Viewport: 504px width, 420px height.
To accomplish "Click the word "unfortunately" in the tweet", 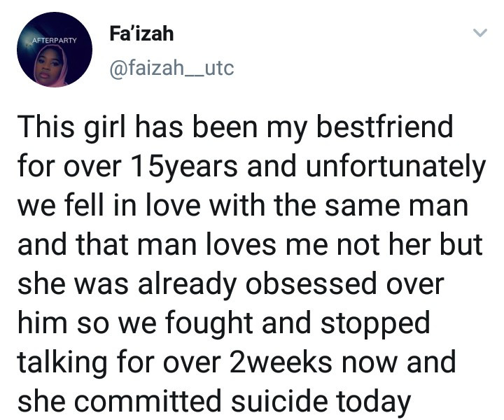I will click(x=395, y=167).
